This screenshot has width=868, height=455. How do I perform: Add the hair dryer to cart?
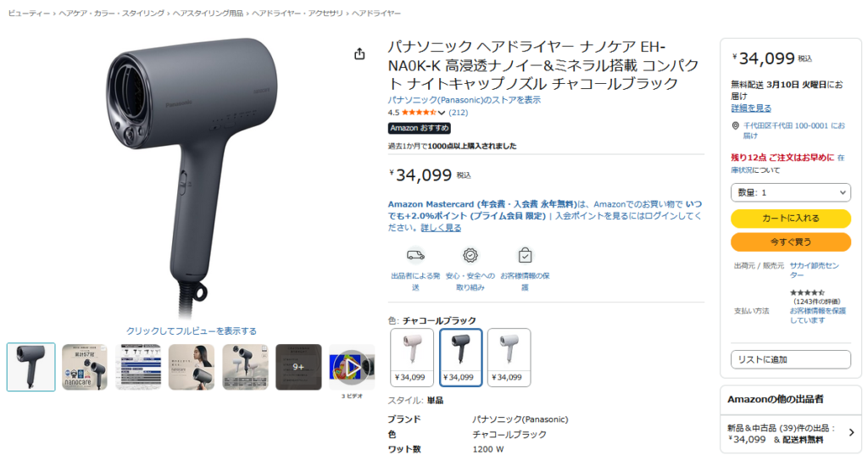791,218
